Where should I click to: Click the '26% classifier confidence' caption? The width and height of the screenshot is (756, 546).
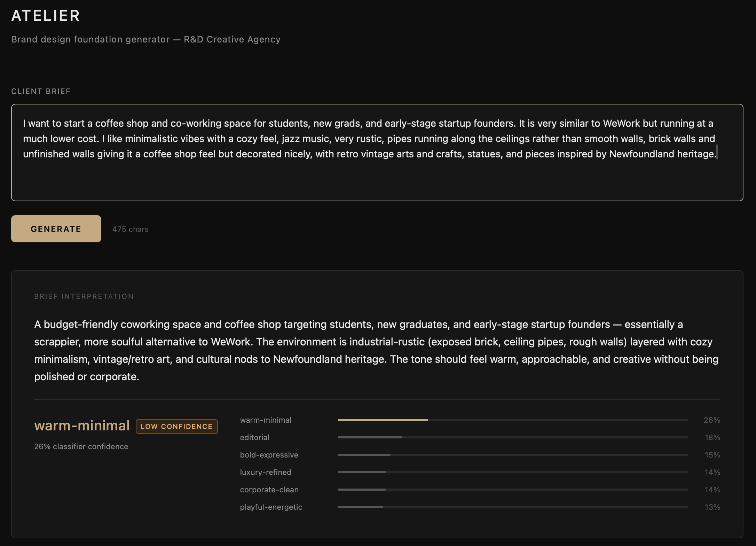[x=81, y=446]
